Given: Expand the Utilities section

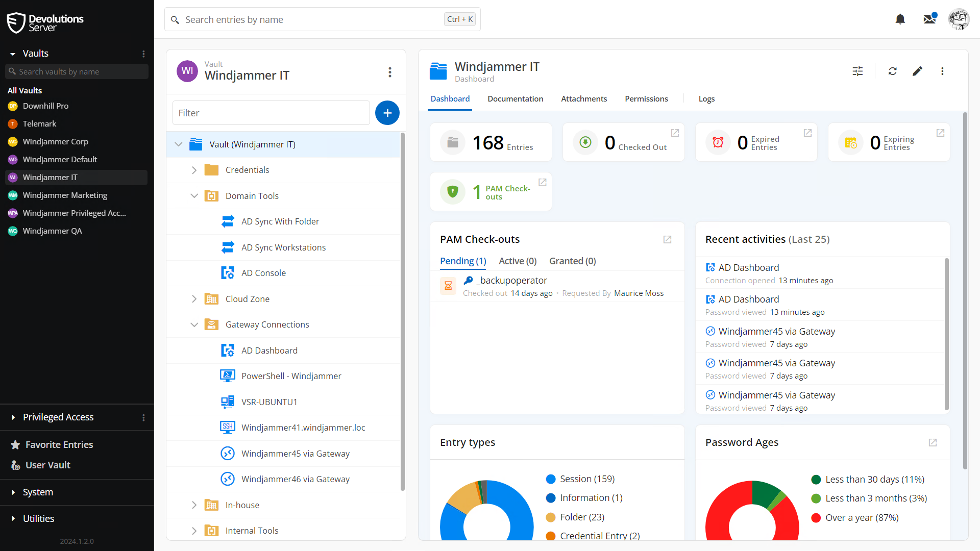Looking at the screenshot, I should (x=13, y=519).
